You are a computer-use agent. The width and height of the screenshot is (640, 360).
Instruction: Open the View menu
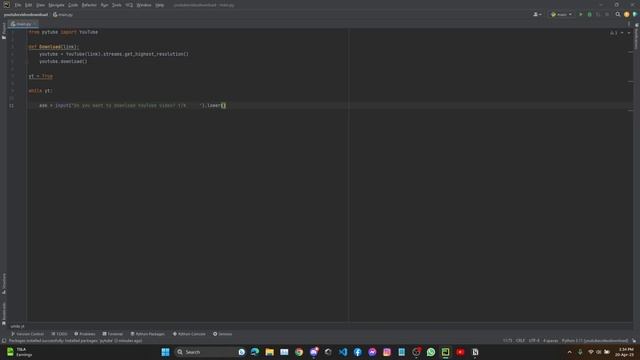pos(40,5)
